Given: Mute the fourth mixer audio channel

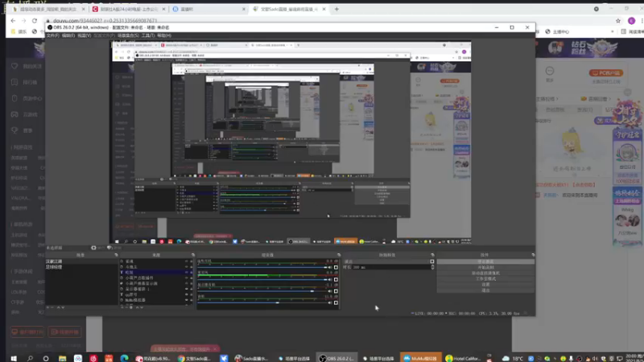Looking at the screenshot, I should tap(330, 303).
